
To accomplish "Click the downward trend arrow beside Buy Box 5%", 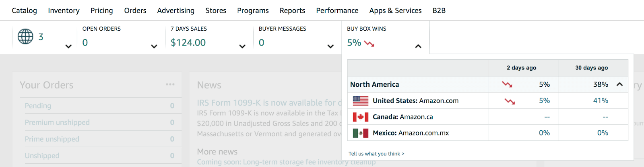I will (x=369, y=44).
